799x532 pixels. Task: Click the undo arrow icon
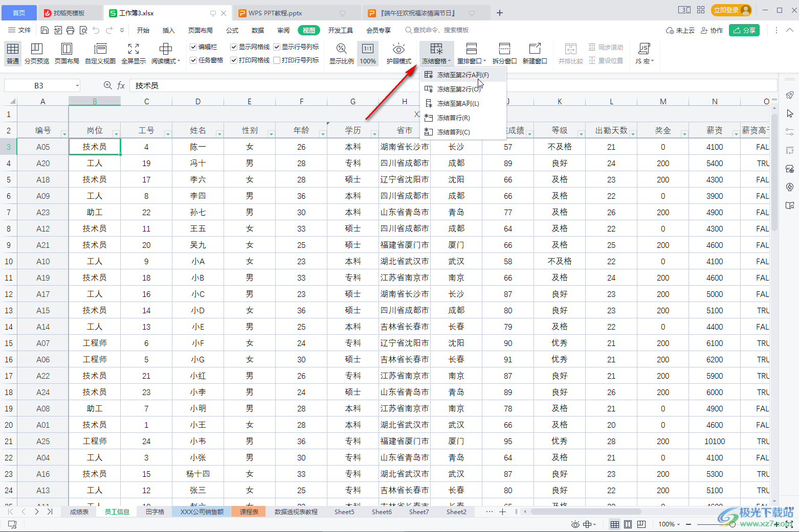coord(96,30)
